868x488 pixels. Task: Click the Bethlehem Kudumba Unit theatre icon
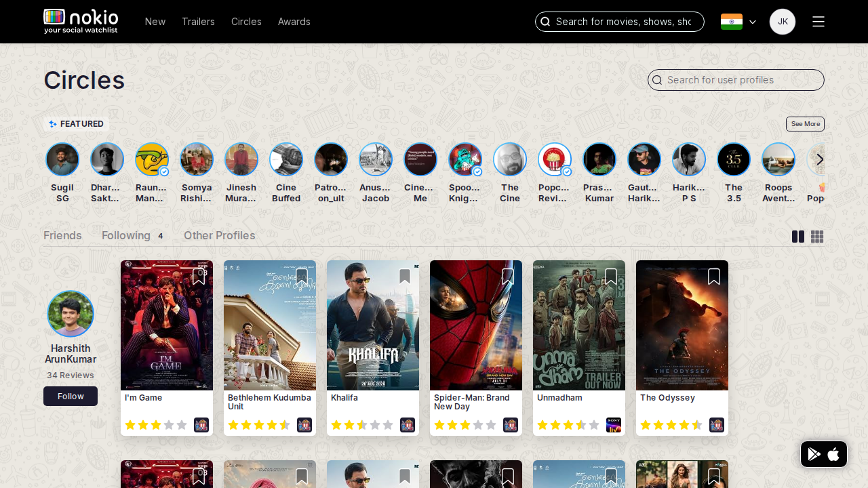(304, 425)
